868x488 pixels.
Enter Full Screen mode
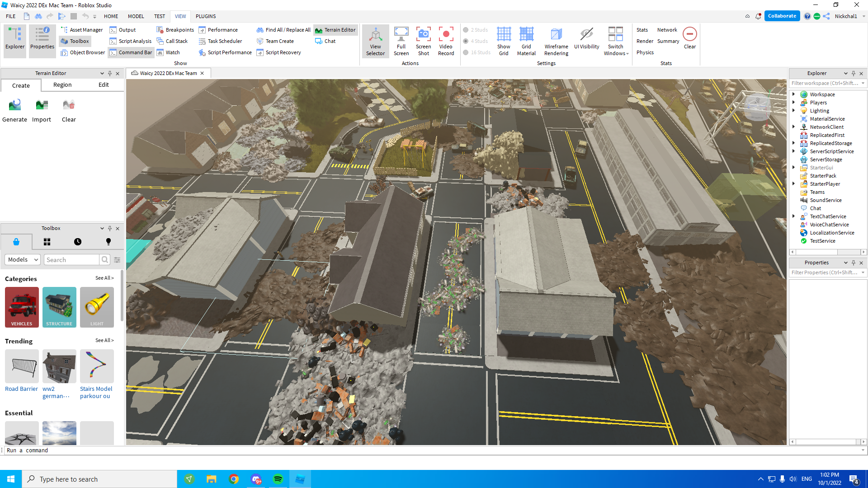[401, 41]
